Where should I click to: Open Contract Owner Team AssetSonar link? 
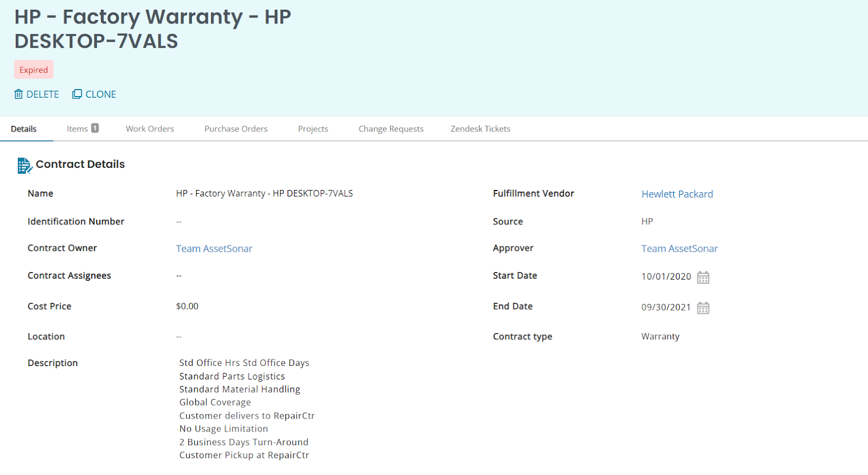tap(214, 249)
